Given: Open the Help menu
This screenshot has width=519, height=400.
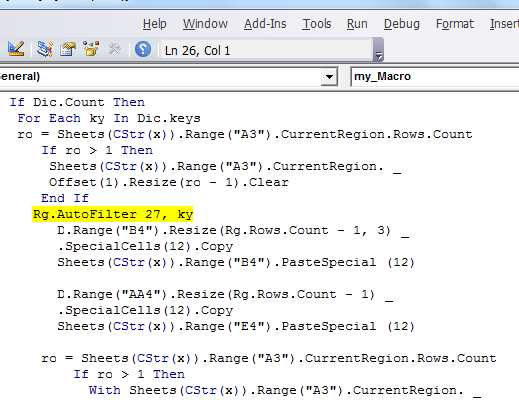Looking at the screenshot, I should [155, 24].
